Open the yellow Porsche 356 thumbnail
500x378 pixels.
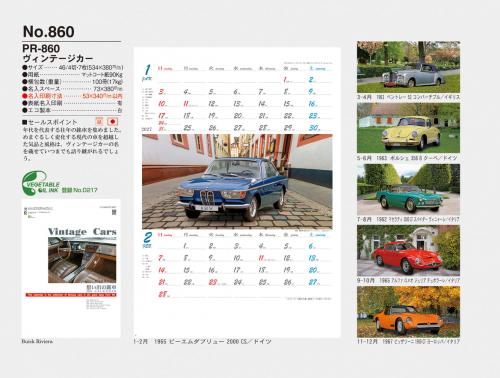point(408,128)
